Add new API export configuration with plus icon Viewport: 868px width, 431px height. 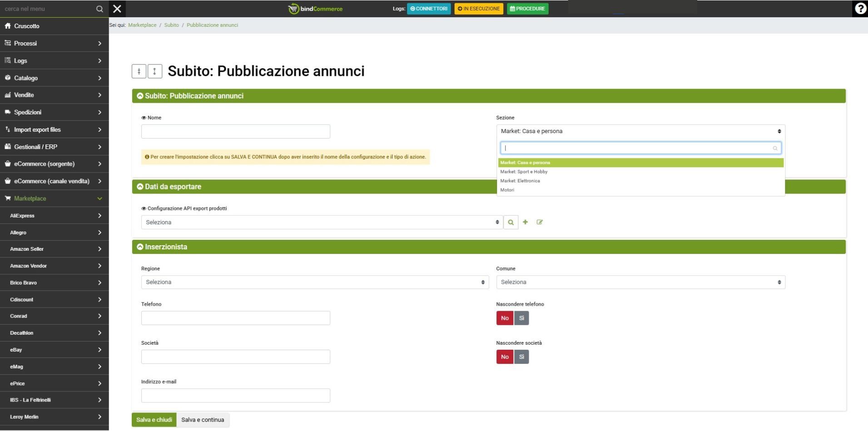point(525,222)
